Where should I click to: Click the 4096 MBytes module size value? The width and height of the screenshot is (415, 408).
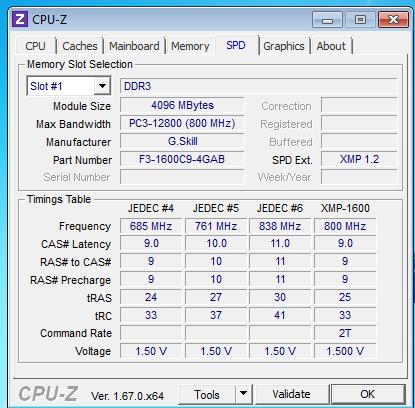point(182,105)
